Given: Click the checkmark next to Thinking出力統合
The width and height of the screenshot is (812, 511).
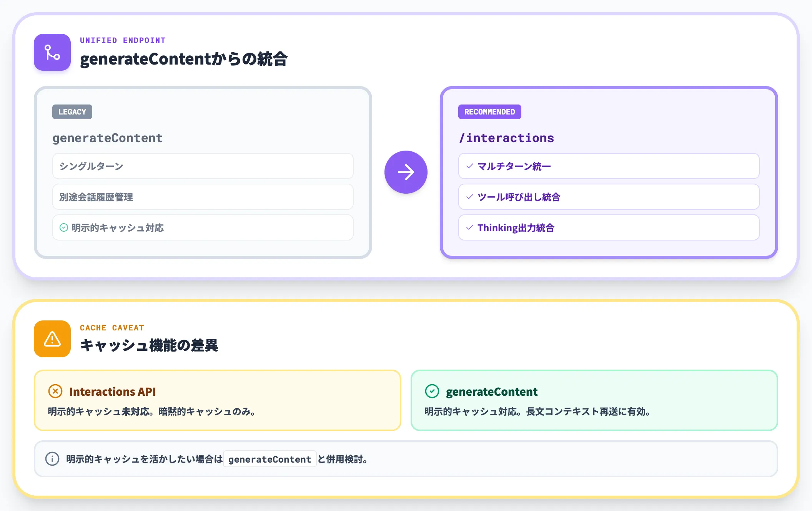Looking at the screenshot, I should tap(469, 227).
